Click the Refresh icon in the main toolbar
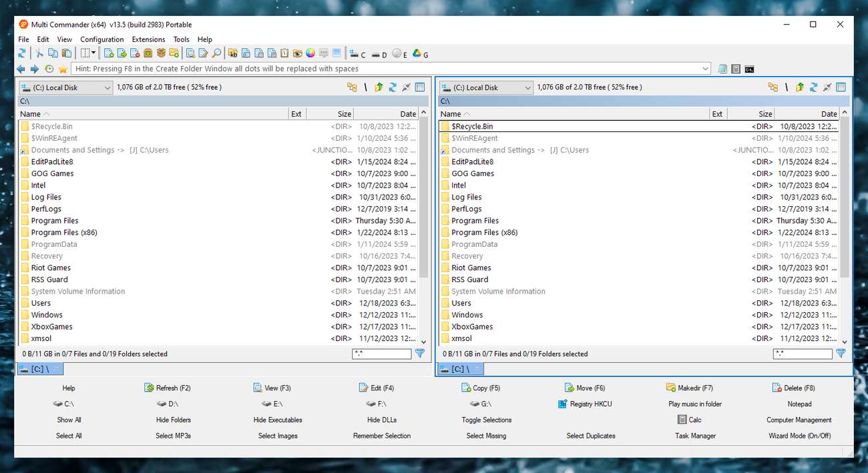Screen dimensions: 868x473 [22, 53]
